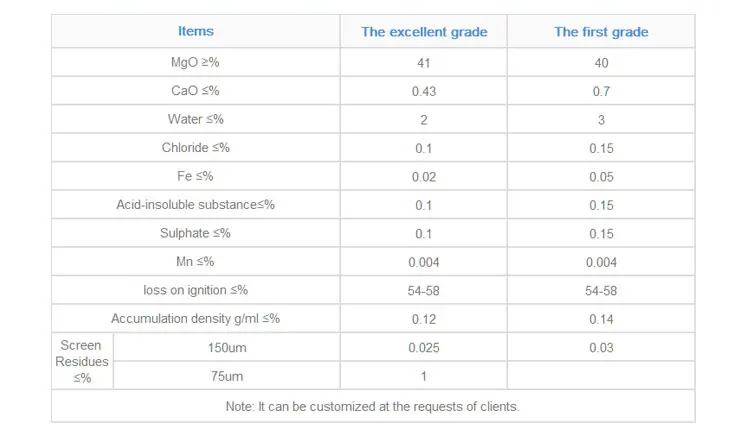Click the "Sulphate ≤%" row label
The image size is (750, 431).
195,233
